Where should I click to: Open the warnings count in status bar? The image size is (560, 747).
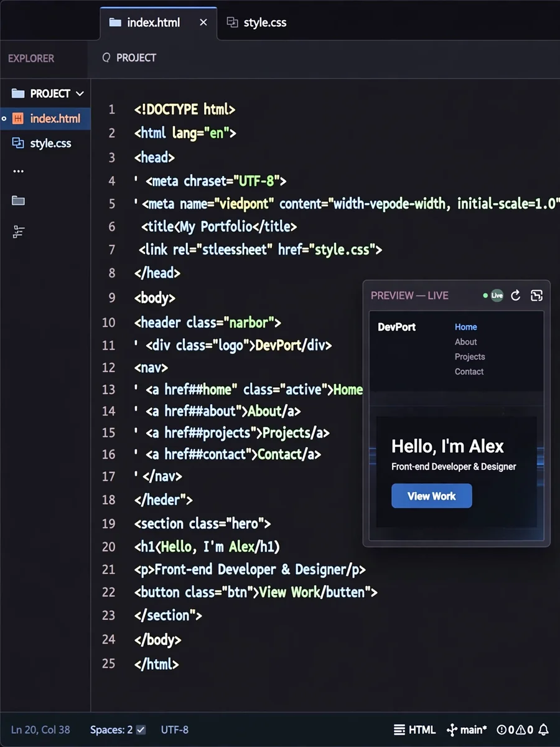(525, 730)
